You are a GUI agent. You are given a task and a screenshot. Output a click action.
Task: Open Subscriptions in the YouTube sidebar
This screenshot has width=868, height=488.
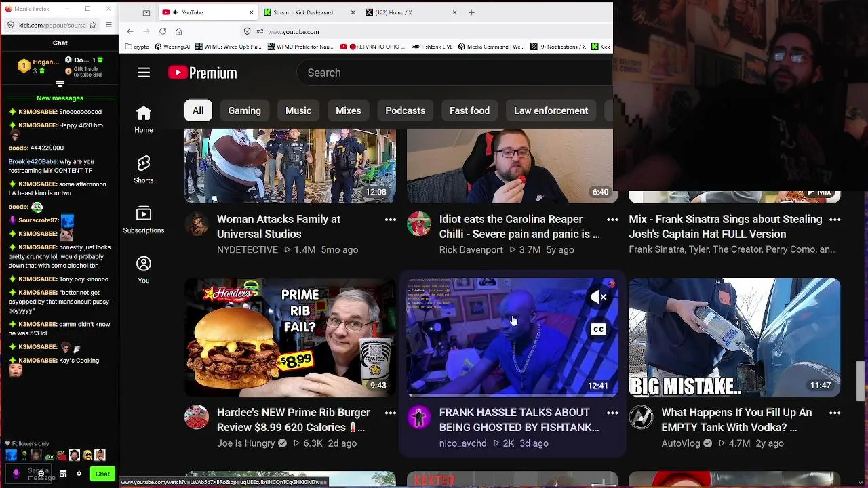144,220
